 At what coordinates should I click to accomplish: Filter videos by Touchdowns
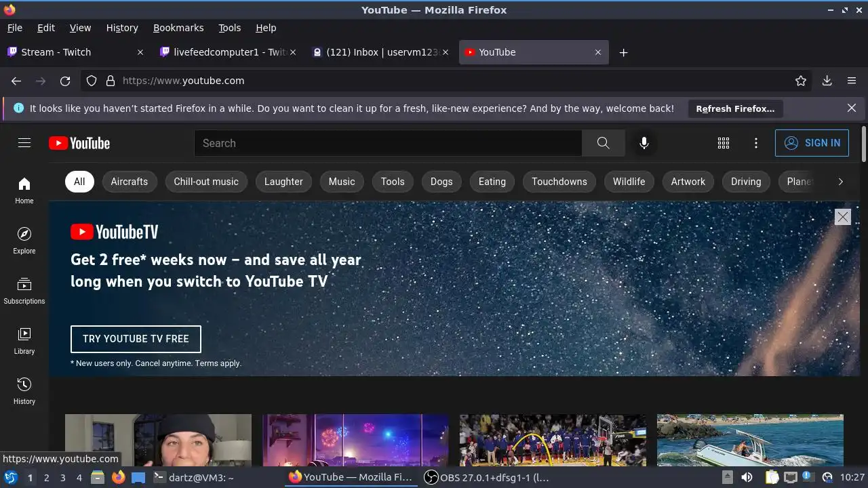pos(559,182)
